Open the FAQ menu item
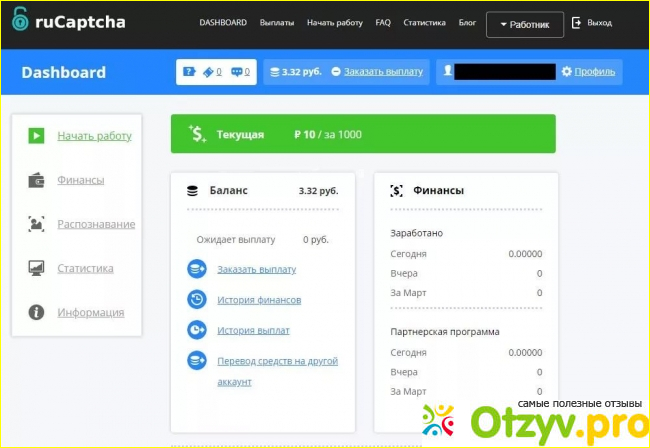This screenshot has height=448, width=650. [383, 22]
